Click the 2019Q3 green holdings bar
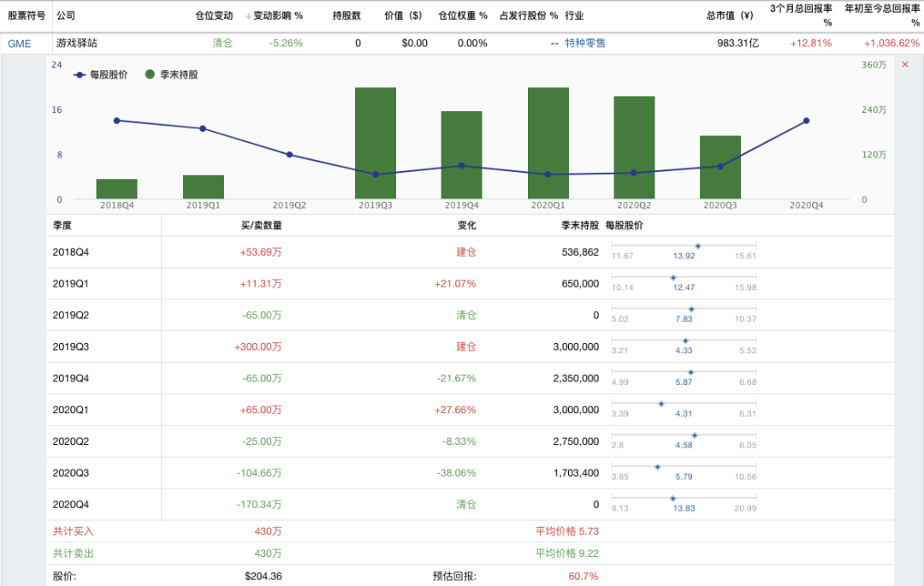Screen dimensions: 924x586 click(376, 143)
